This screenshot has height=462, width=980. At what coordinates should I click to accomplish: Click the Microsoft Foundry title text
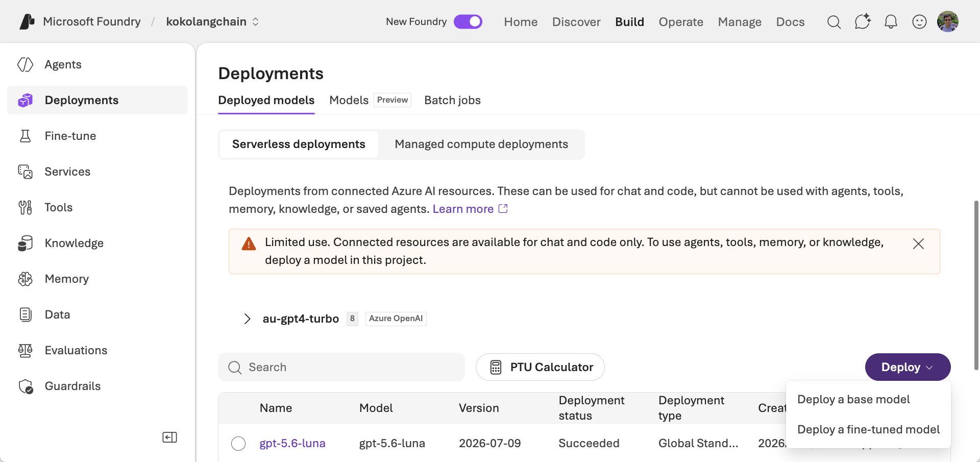click(92, 21)
